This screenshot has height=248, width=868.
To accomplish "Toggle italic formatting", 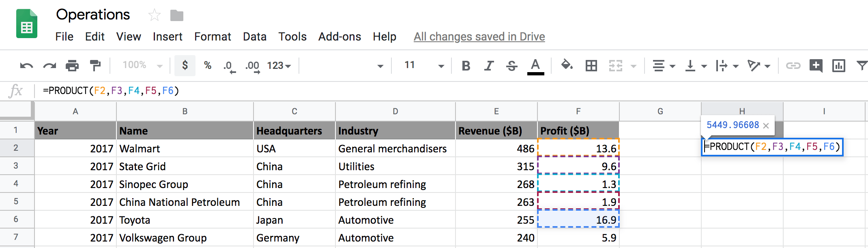I will (x=489, y=66).
